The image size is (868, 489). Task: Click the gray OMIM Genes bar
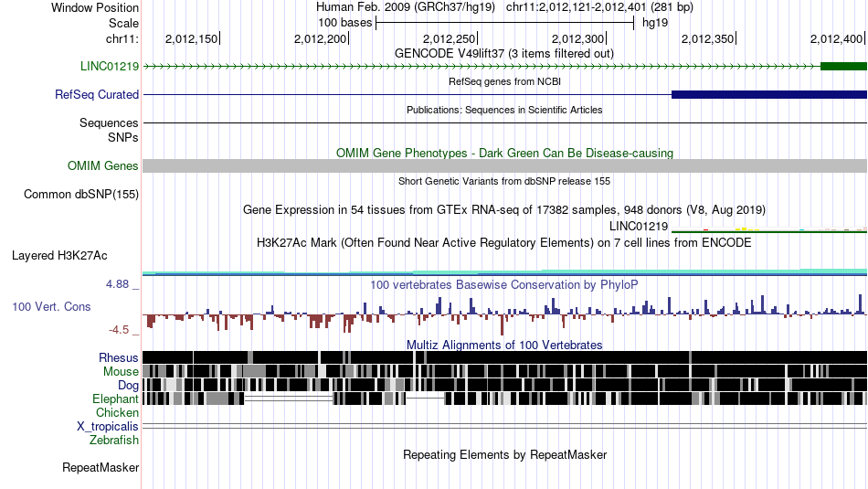(x=505, y=165)
